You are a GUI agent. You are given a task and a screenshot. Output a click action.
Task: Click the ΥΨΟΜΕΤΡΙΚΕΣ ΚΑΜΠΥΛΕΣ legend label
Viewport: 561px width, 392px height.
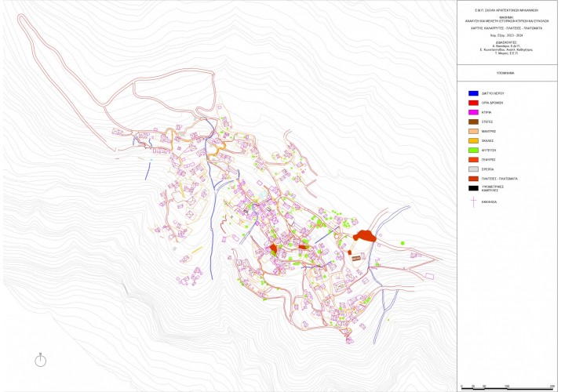click(x=493, y=188)
